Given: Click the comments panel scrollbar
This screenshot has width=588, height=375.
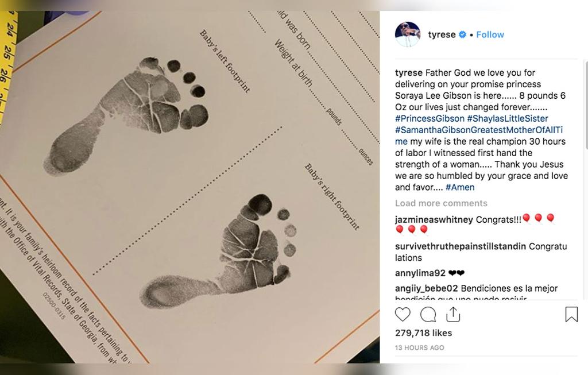Looking at the screenshot, I should click(x=586, y=105).
